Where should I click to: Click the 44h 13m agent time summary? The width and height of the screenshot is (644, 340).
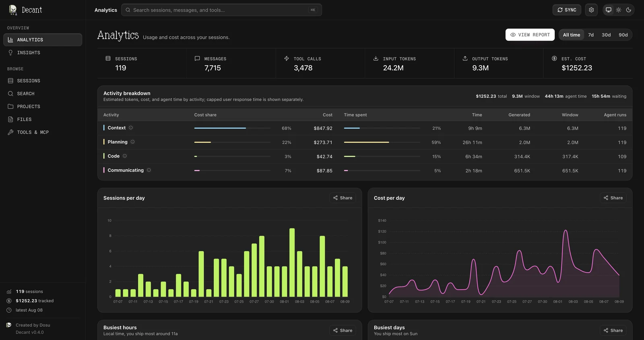[566, 96]
